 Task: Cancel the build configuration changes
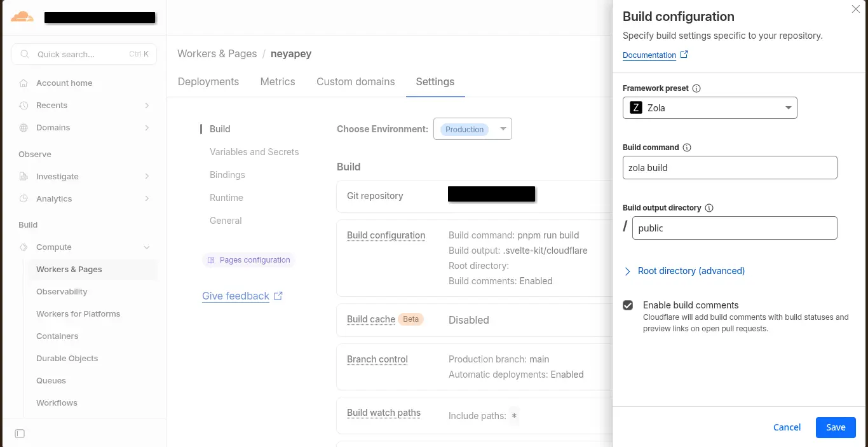click(x=787, y=427)
